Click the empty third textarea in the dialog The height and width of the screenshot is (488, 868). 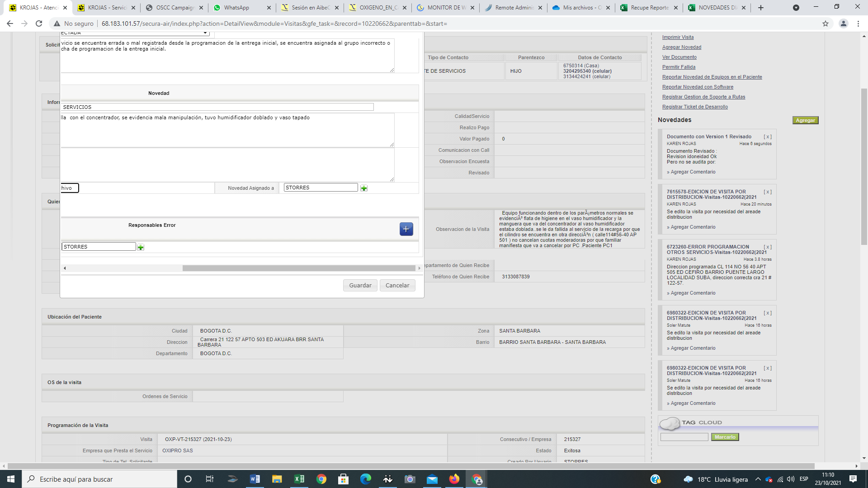pyautogui.click(x=227, y=165)
